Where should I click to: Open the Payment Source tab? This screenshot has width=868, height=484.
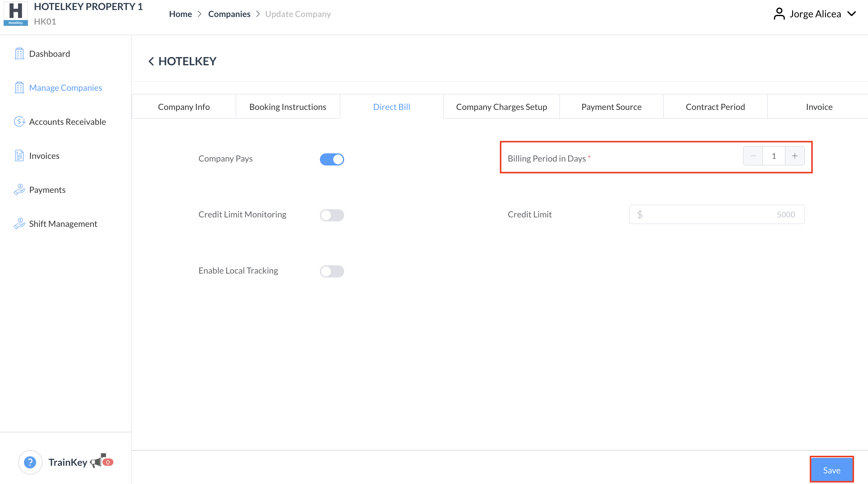coord(611,107)
